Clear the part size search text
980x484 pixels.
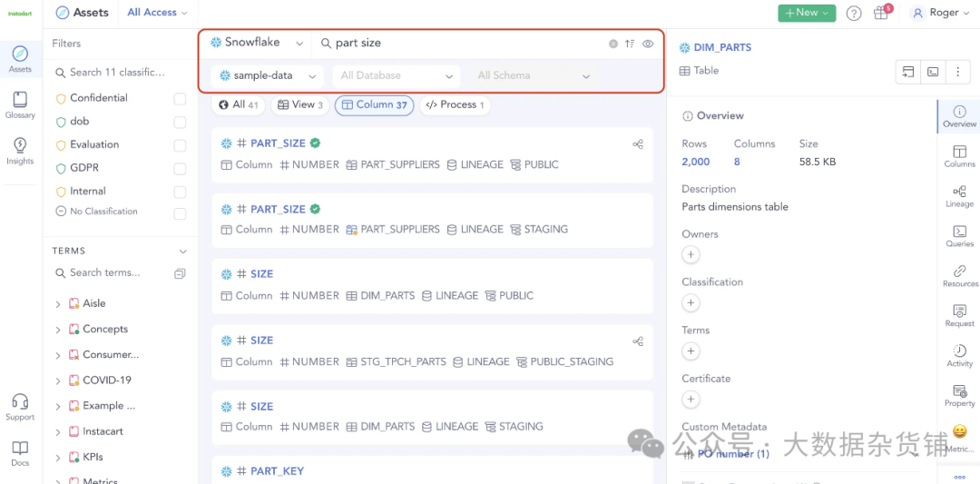(x=613, y=44)
